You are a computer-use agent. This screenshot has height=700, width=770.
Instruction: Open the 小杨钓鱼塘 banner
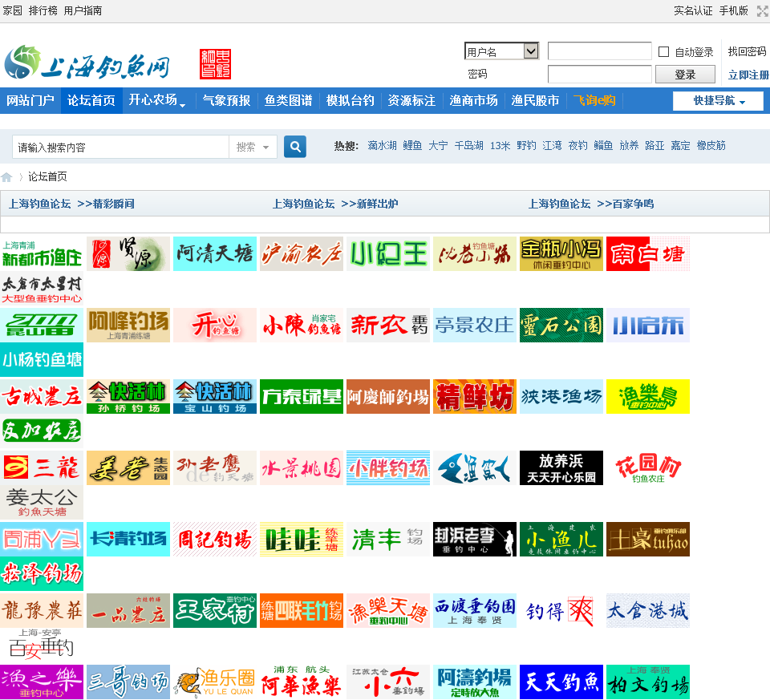click(42, 360)
